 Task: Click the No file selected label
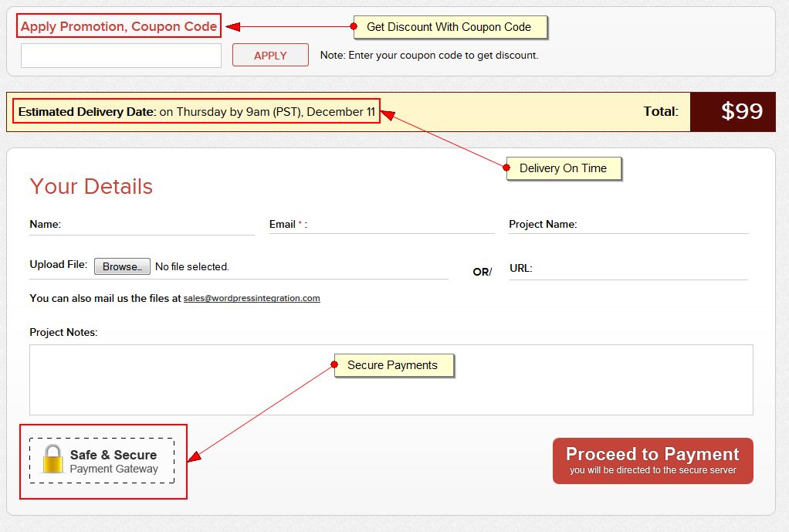(x=192, y=267)
